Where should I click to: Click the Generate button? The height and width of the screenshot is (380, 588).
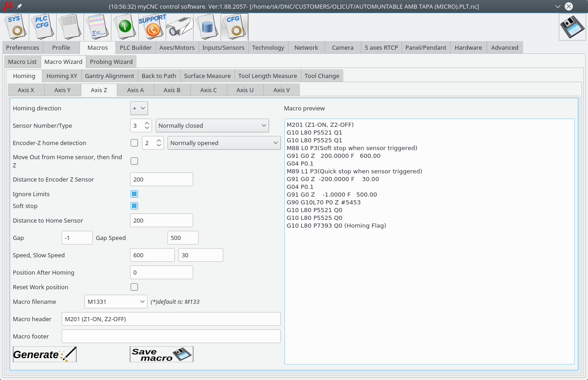[44, 354]
